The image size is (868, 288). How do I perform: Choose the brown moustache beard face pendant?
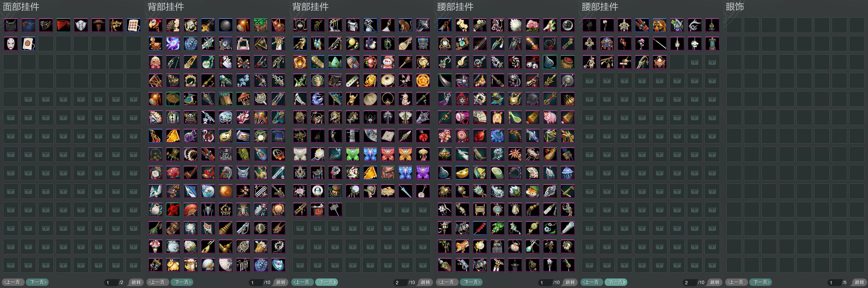tap(98, 25)
